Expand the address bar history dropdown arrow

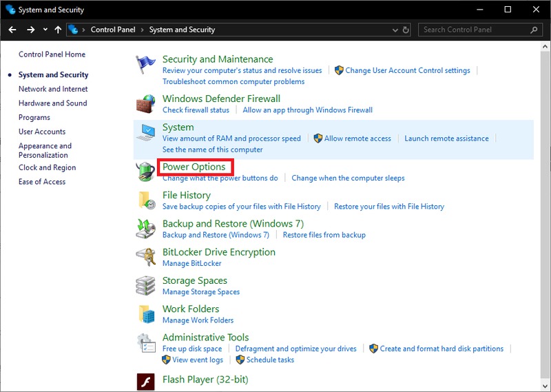395,30
